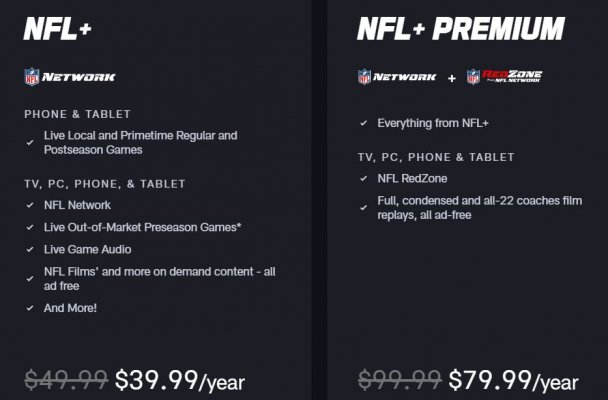
Task: Click checkmark beside Live Local and Primetime Games
Action: click(30, 143)
